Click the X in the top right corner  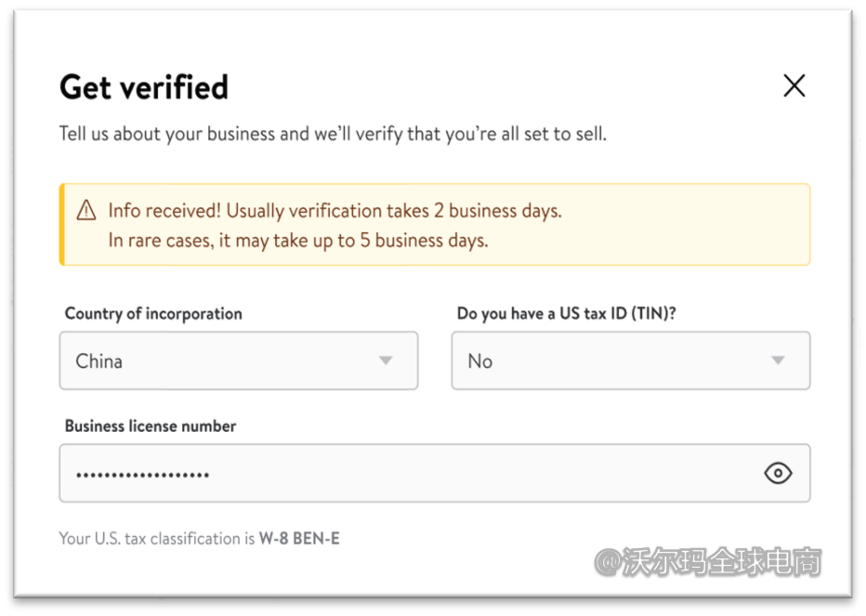coord(794,85)
